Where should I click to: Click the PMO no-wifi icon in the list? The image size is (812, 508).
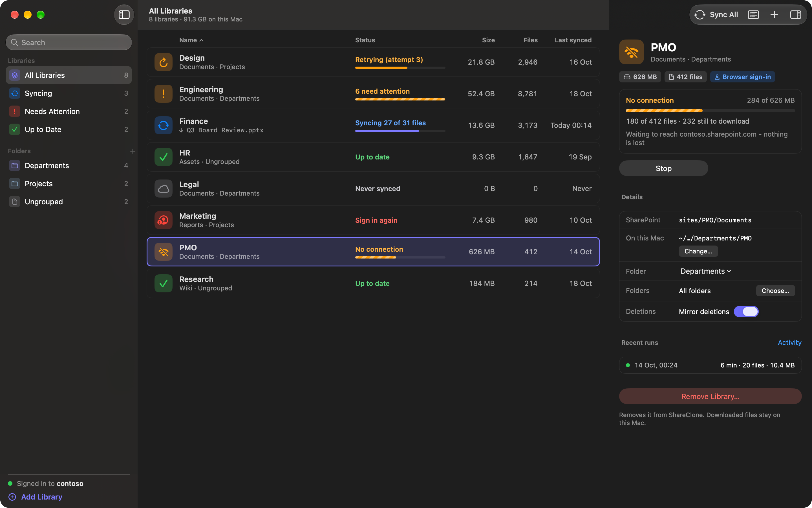point(164,252)
